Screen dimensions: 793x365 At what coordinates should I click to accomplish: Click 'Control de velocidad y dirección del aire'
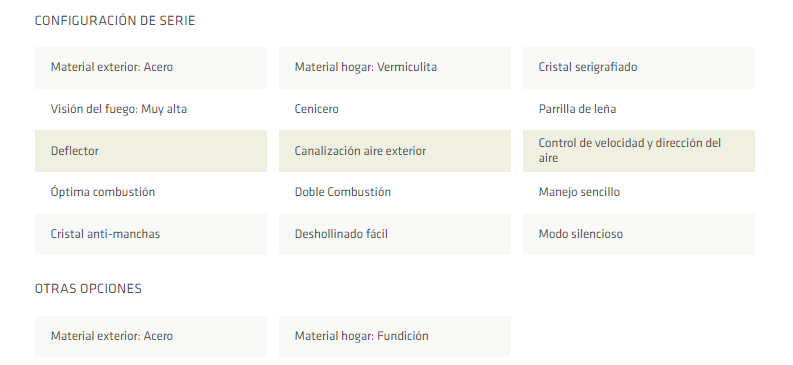[639, 151]
